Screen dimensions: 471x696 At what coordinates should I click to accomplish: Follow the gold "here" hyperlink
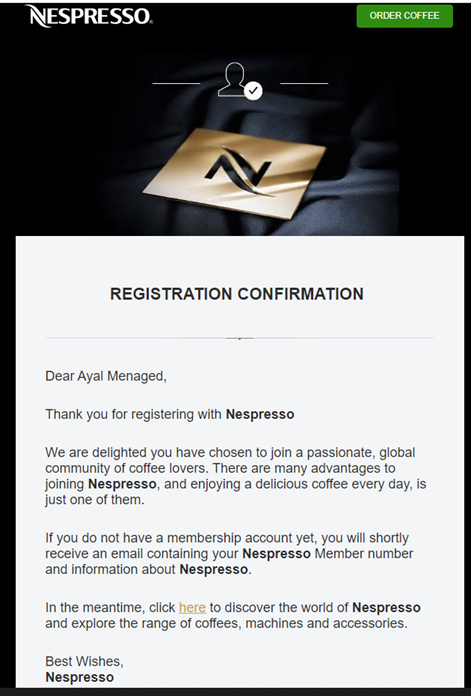[x=192, y=607]
